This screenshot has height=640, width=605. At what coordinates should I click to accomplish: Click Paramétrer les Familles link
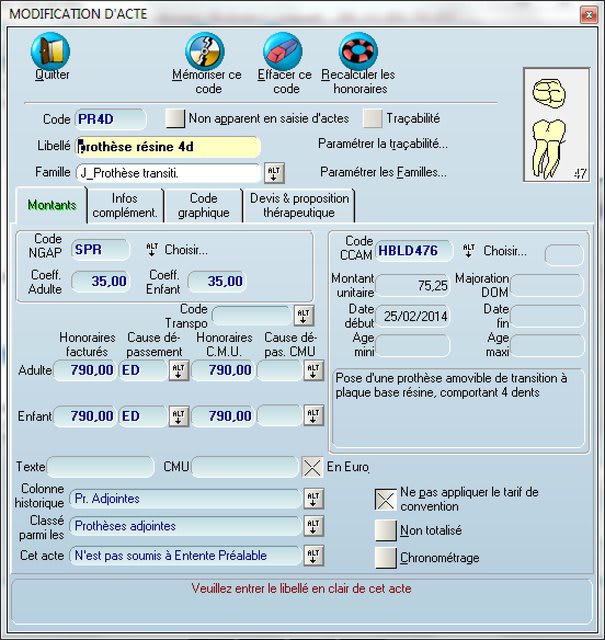click(382, 172)
